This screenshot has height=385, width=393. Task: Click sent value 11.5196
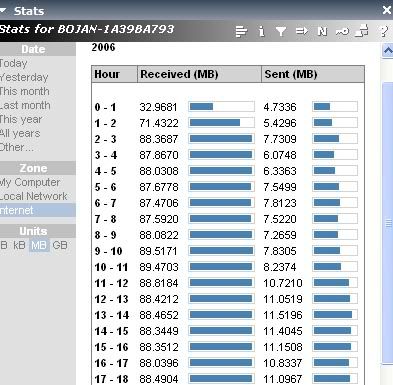(x=283, y=315)
